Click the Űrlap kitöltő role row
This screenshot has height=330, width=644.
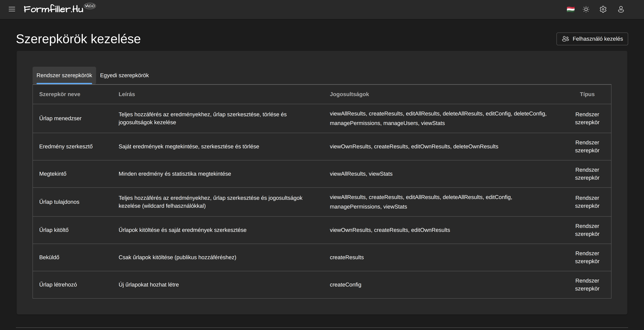[x=54, y=230]
